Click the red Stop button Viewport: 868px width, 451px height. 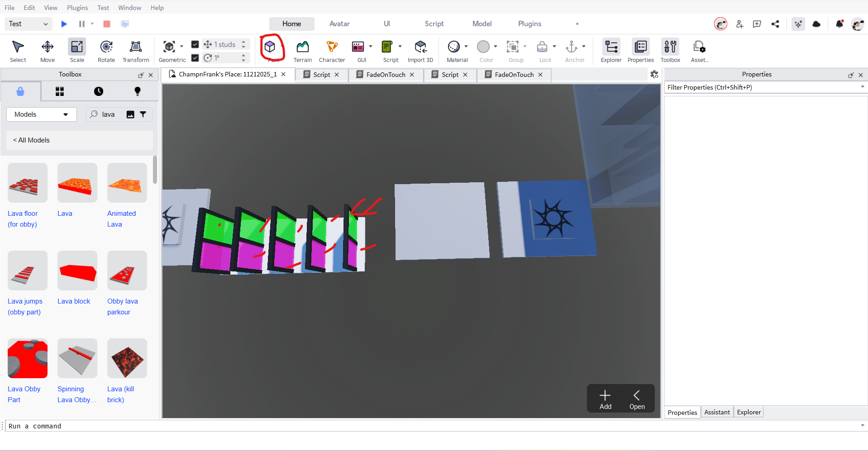click(x=107, y=24)
